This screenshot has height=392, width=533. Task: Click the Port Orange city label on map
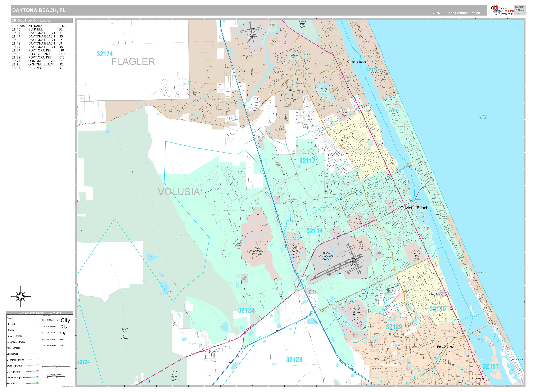pyautogui.click(x=445, y=347)
